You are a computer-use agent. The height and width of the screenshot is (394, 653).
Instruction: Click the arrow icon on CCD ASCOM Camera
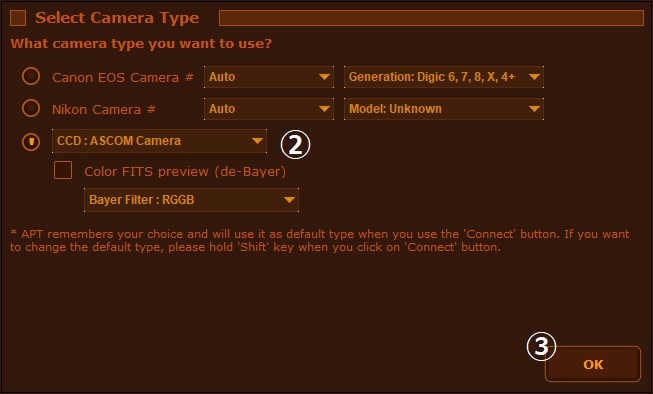[257, 141]
